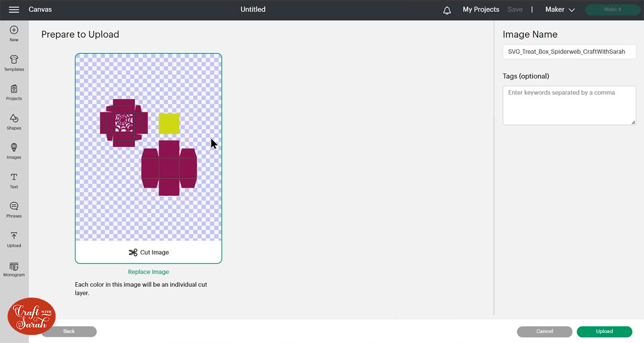Open the Upload panel
Viewport: 644px width, 343px height.
pyautogui.click(x=14, y=240)
